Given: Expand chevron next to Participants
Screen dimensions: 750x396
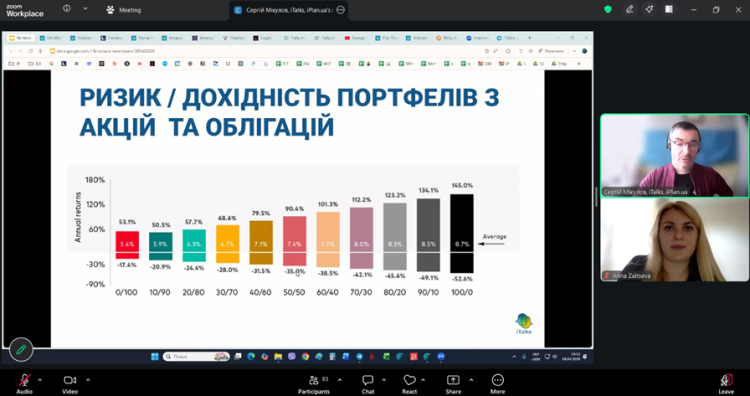Looking at the screenshot, I should 340,380.
